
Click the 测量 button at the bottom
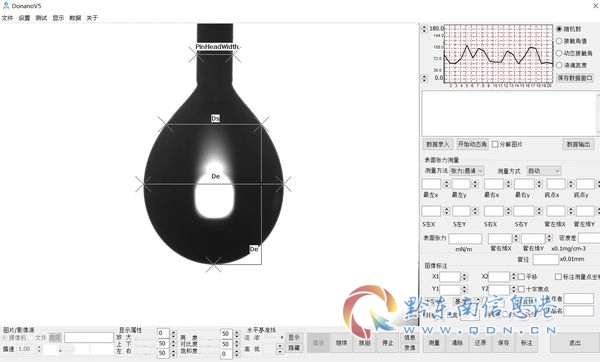click(x=434, y=343)
